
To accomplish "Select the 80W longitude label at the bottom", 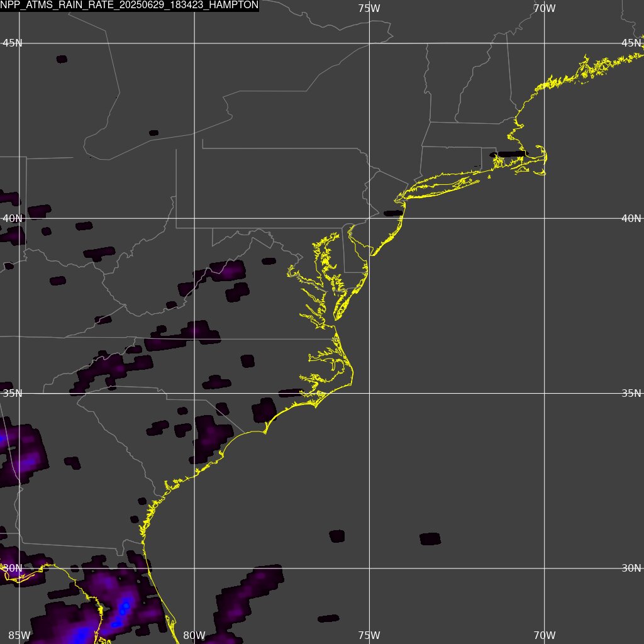I will pos(194,635).
